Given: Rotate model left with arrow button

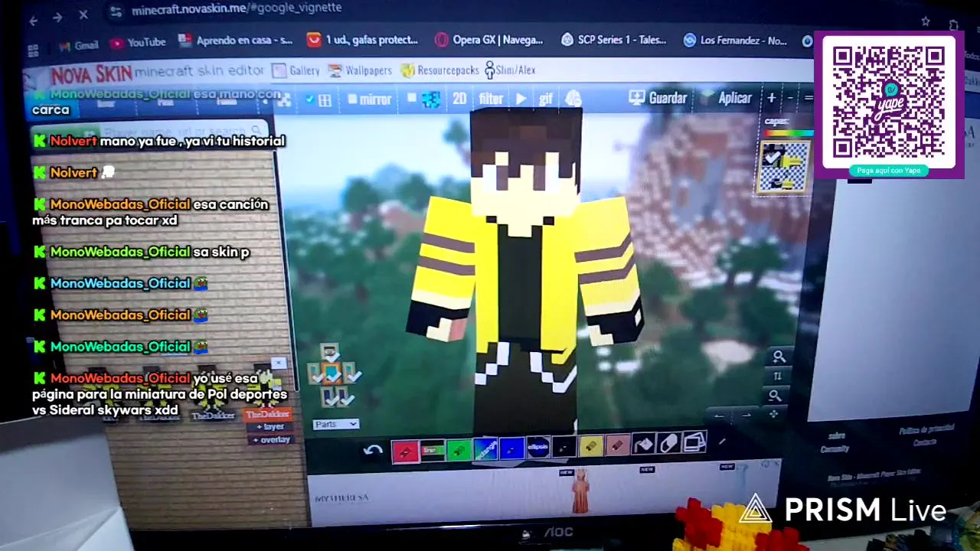Looking at the screenshot, I should [719, 416].
